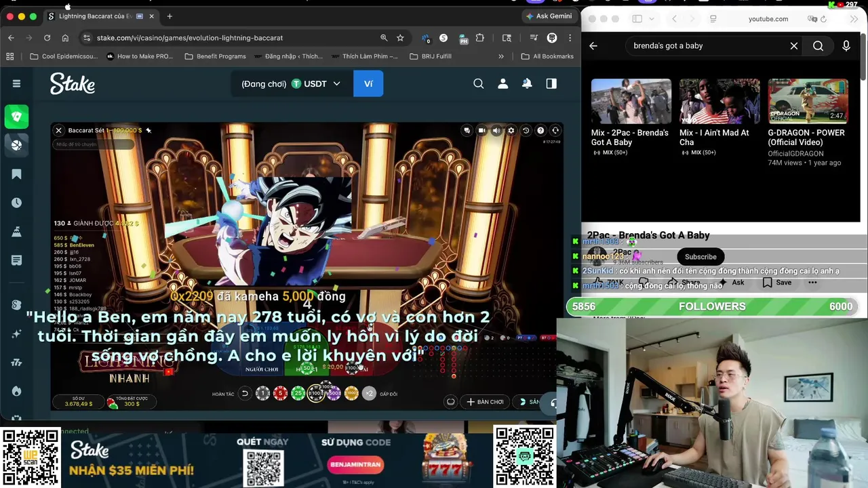Open the bookmark favorites icon in Stake sidebar

coord(16,174)
